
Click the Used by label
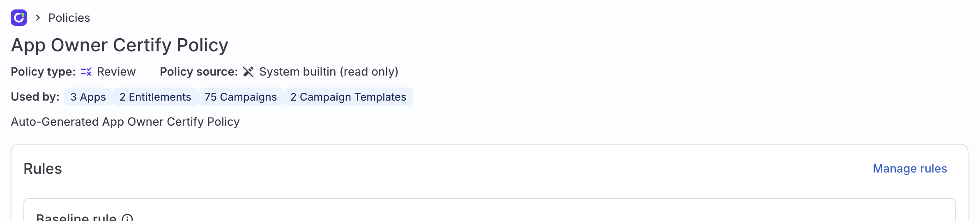pos(35,97)
